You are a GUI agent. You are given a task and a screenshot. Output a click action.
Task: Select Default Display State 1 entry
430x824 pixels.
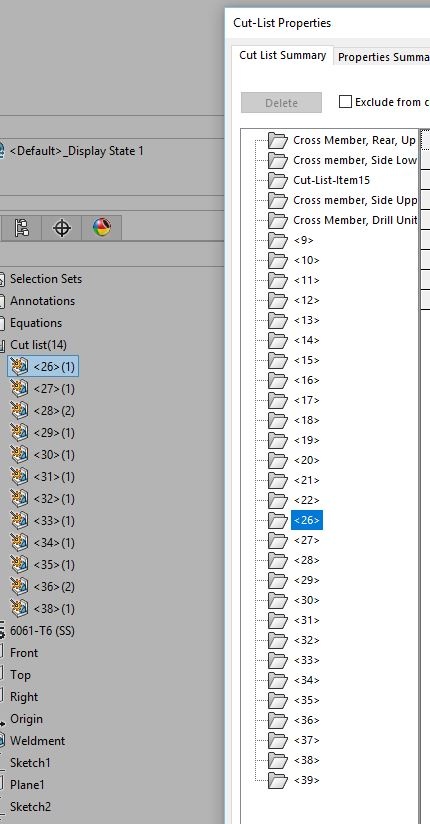pyautogui.click(x=77, y=151)
